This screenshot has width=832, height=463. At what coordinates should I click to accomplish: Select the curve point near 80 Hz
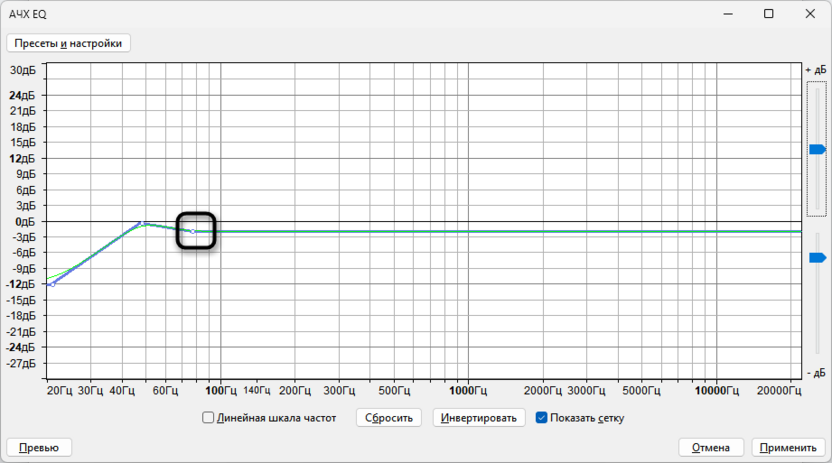[x=193, y=231]
